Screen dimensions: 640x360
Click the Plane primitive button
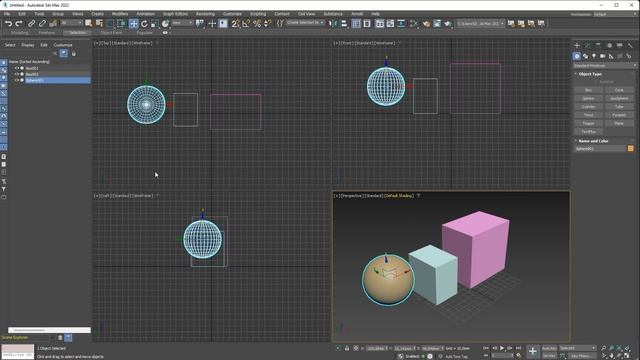(619, 123)
